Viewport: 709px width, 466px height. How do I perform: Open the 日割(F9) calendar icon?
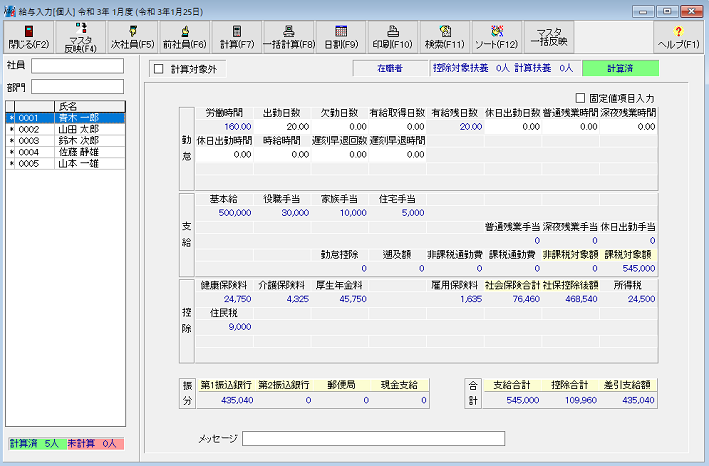(341, 38)
